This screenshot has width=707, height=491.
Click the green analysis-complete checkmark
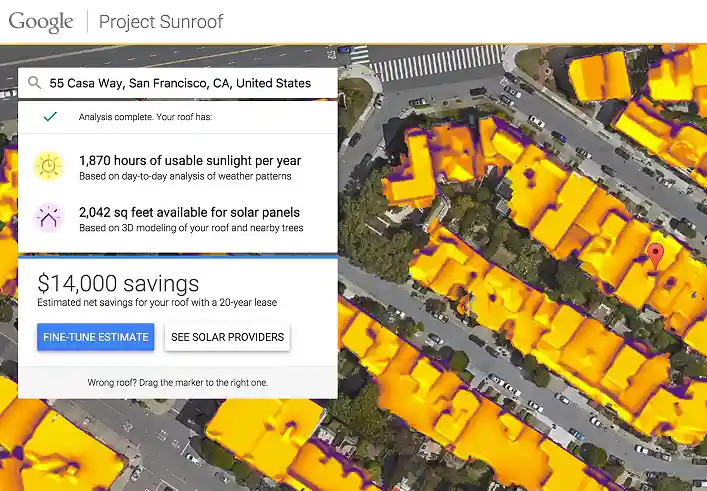coord(50,117)
